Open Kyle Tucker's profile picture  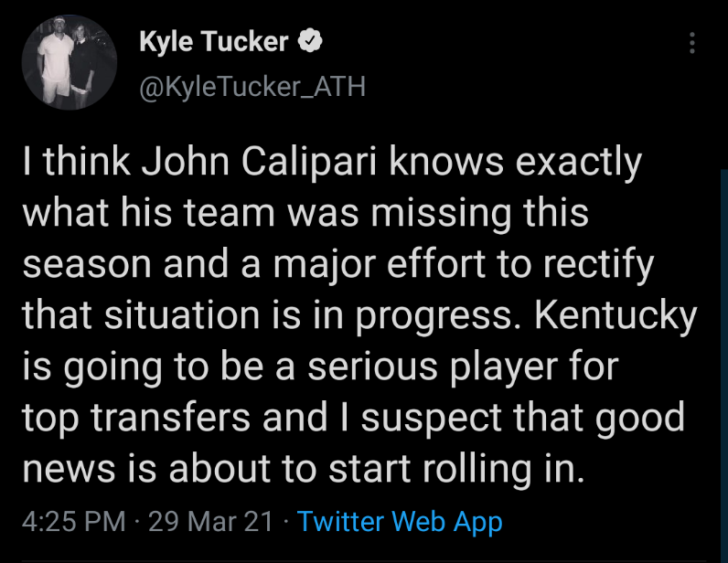tap(70, 62)
